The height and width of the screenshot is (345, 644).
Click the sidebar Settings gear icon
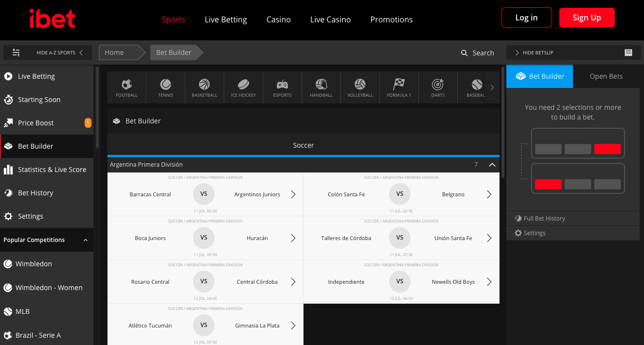tap(8, 216)
